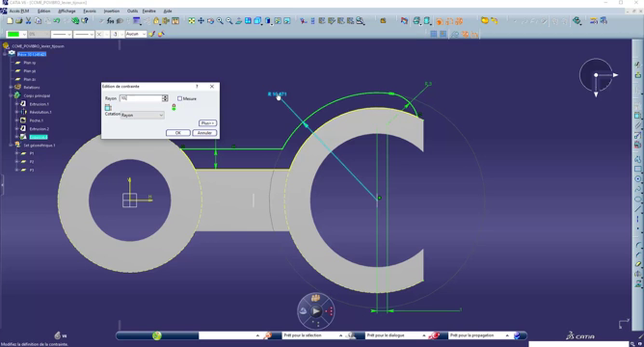Enable the Mesure checkbox
The height and width of the screenshot is (347, 644).
180,98
